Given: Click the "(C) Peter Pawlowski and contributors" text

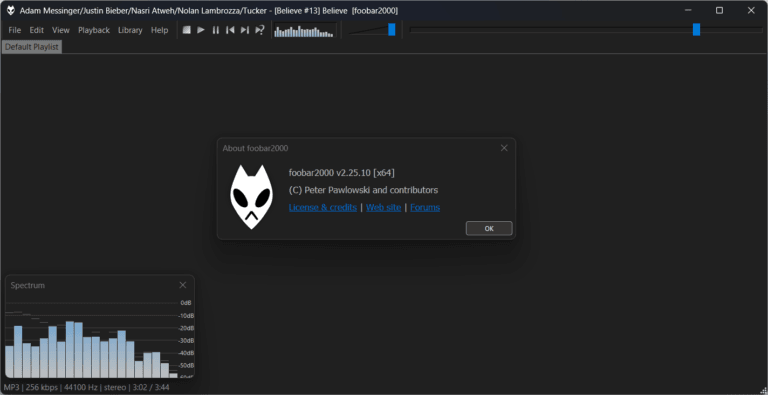Looking at the screenshot, I should click(x=363, y=190).
